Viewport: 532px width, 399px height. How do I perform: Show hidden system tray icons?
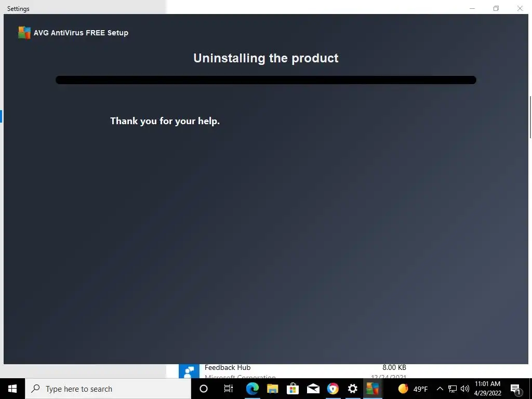(440, 389)
